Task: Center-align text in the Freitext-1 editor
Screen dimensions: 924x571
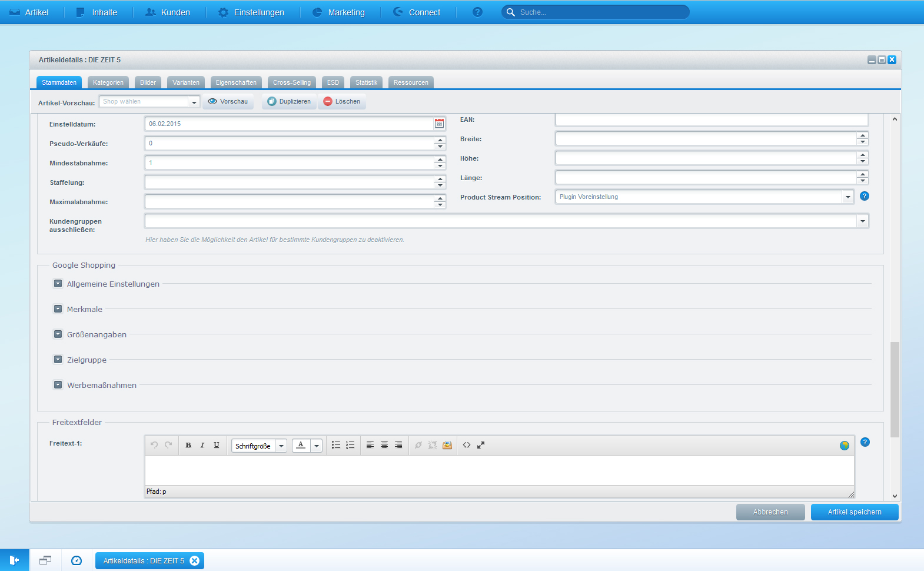Action: [x=384, y=446]
